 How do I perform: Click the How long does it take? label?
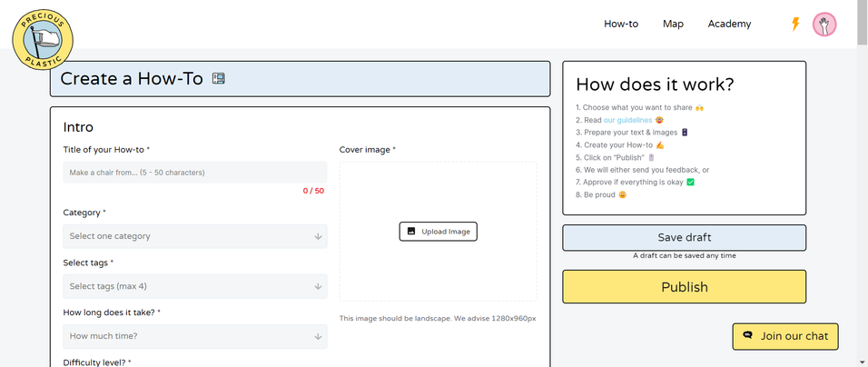pos(112,312)
